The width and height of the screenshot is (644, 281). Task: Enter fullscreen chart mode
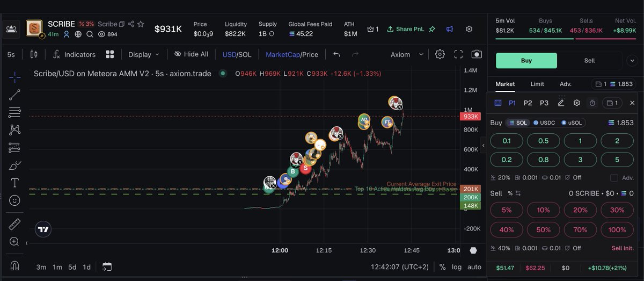click(458, 54)
